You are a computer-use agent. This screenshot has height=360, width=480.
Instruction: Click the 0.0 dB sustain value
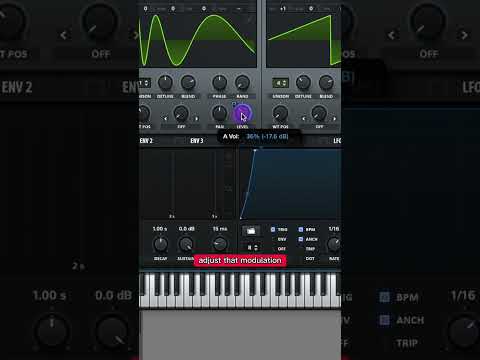pos(186,229)
